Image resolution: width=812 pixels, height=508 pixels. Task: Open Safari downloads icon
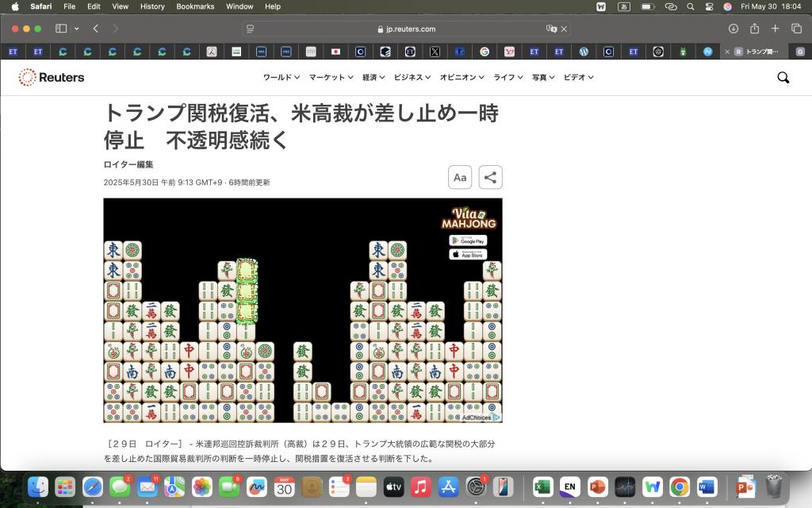point(733,29)
